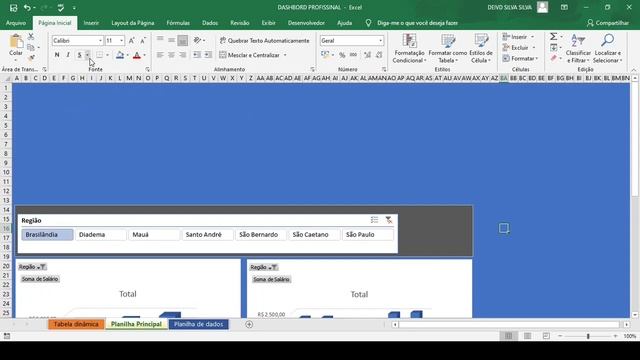
Task: Click the Região filter button on left chart
Action: (32, 267)
